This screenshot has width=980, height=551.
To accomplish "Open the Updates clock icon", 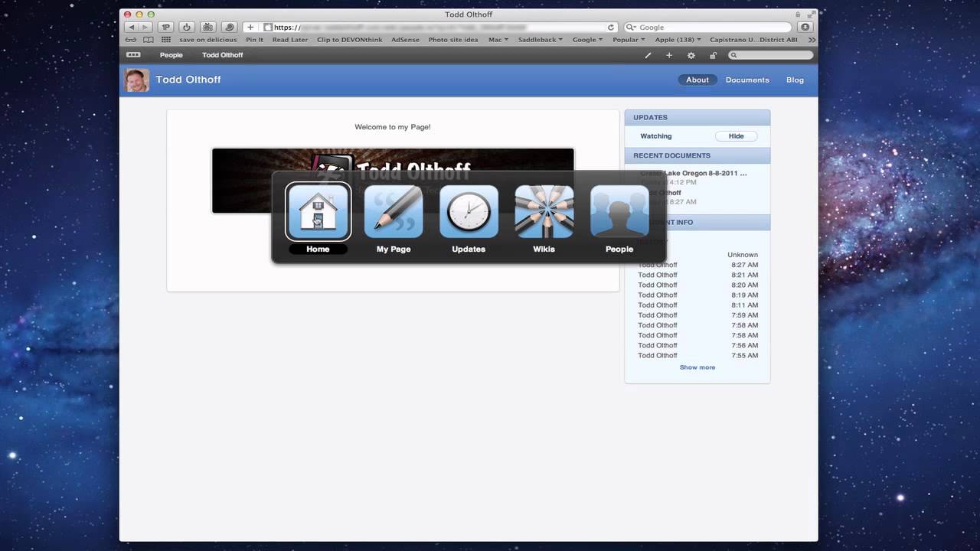I will [469, 211].
